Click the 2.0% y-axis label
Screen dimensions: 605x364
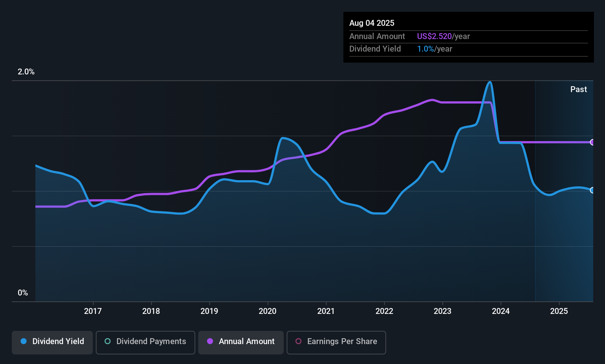pyautogui.click(x=26, y=72)
